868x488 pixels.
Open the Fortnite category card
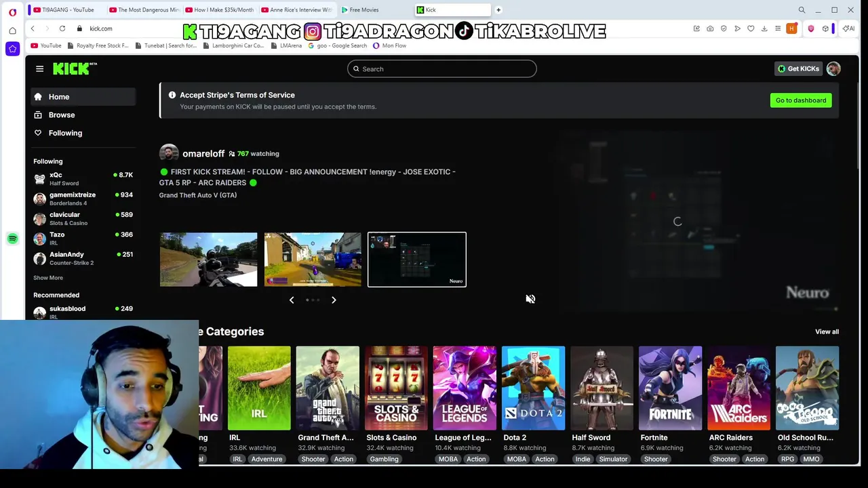click(670, 388)
